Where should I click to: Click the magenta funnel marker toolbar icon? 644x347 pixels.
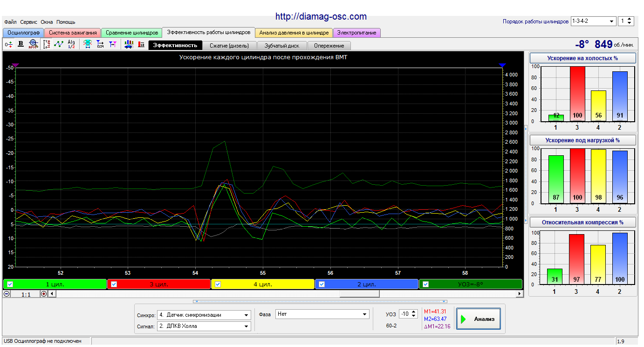point(112,44)
